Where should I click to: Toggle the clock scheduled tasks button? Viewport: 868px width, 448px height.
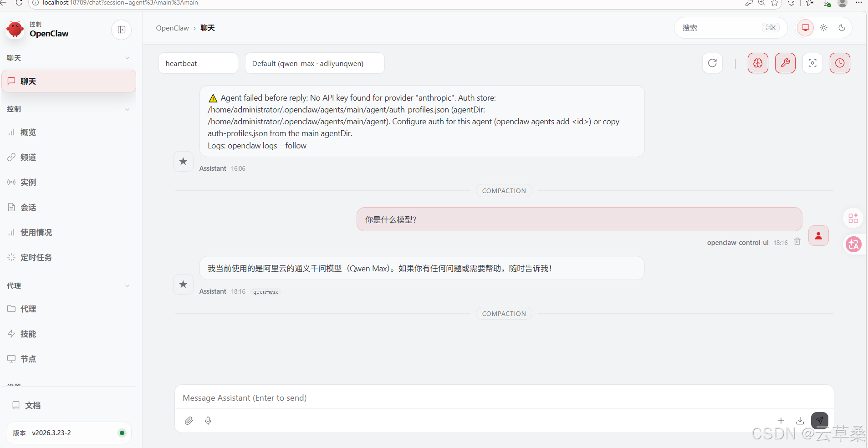coord(840,63)
